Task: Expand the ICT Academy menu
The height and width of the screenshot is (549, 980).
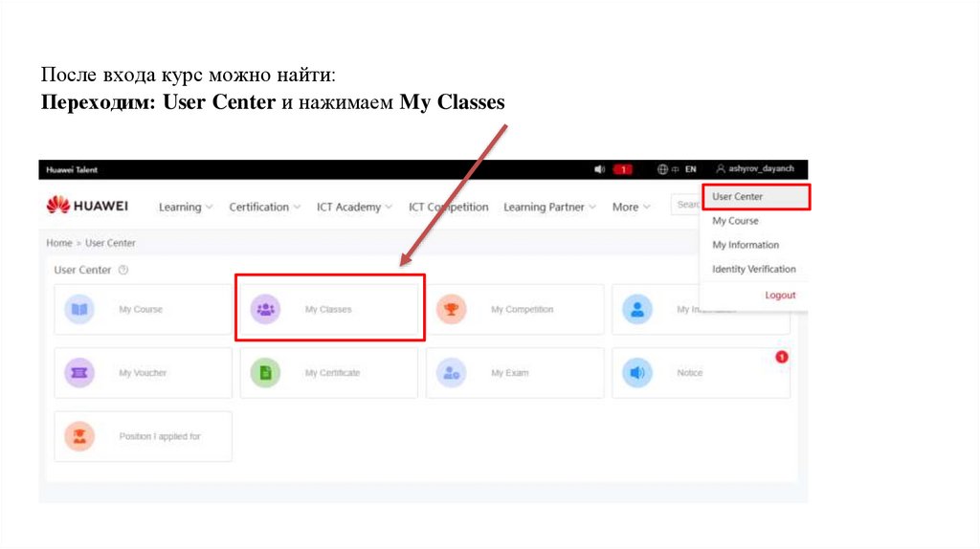Action: click(354, 207)
